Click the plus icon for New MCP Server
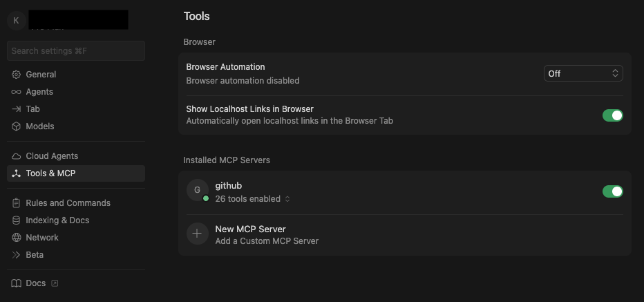This screenshot has height=302, width=644. 197,234
